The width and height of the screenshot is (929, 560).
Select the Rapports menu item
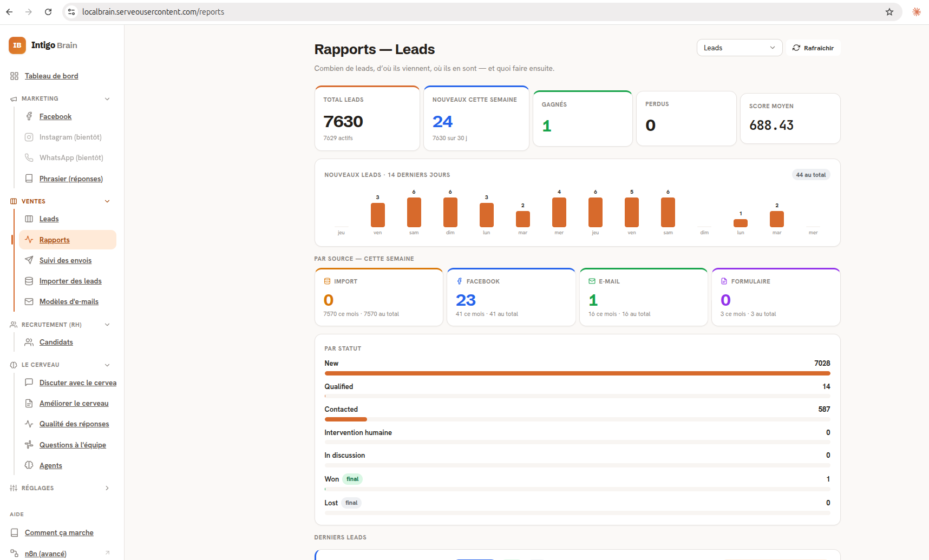[x=68, y=240]
